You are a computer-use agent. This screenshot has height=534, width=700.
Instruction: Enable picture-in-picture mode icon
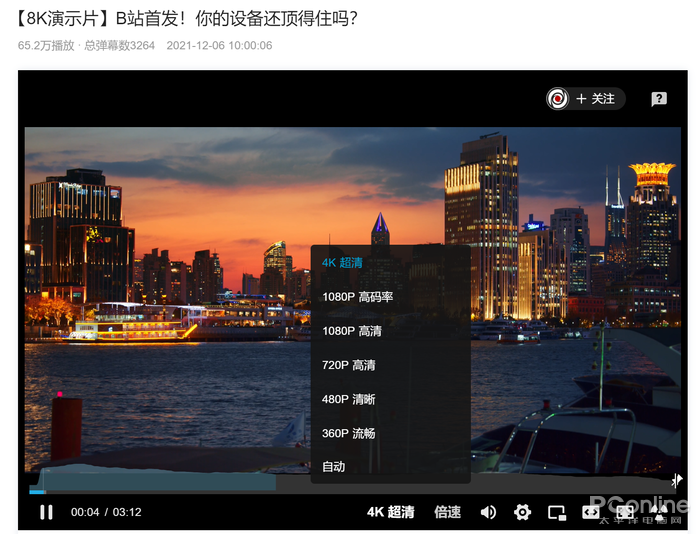557,512
